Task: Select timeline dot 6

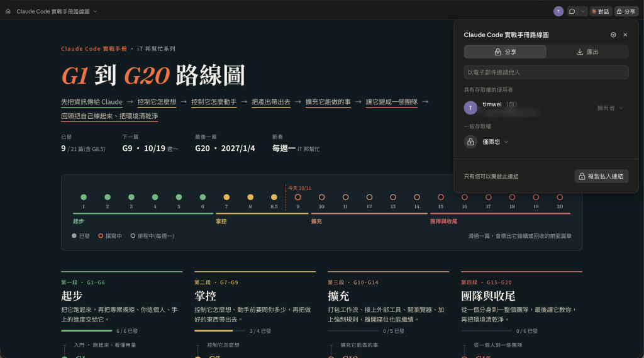Action: [x=203, y=198]
